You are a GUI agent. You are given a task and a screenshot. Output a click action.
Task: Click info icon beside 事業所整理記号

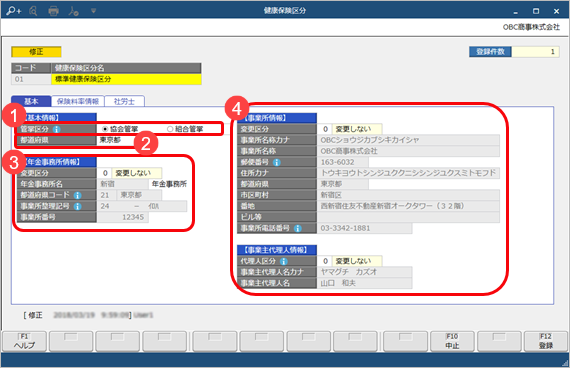[77, 206]
